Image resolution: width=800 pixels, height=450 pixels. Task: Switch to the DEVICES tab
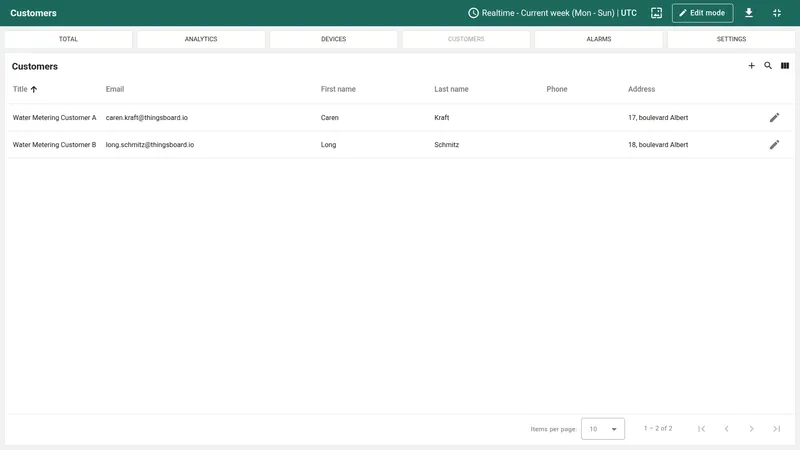click(334, 39)
